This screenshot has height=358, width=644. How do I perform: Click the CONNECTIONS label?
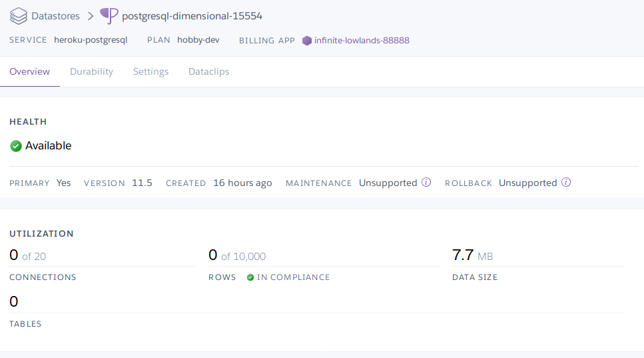[x=43, y=277]
